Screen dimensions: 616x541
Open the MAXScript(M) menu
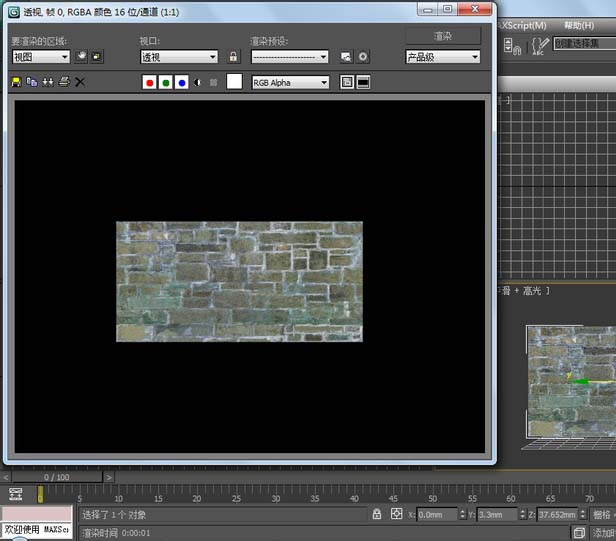[524, 25]
